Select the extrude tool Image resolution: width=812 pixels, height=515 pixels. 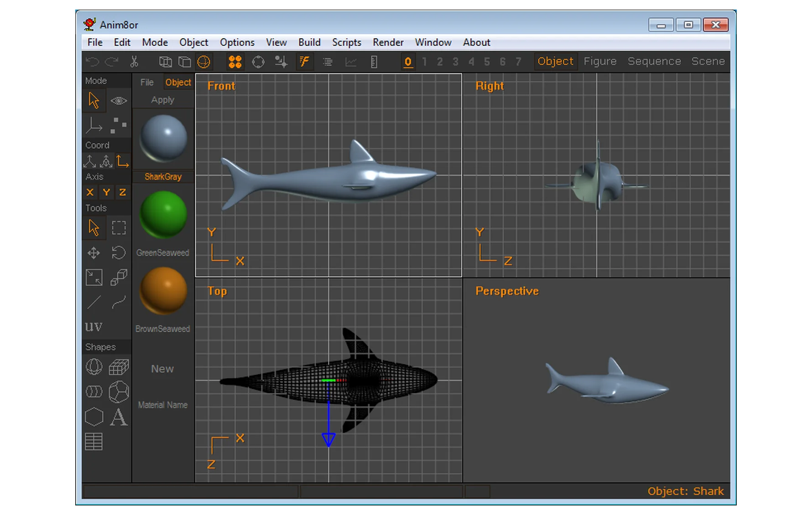point(119,277)
